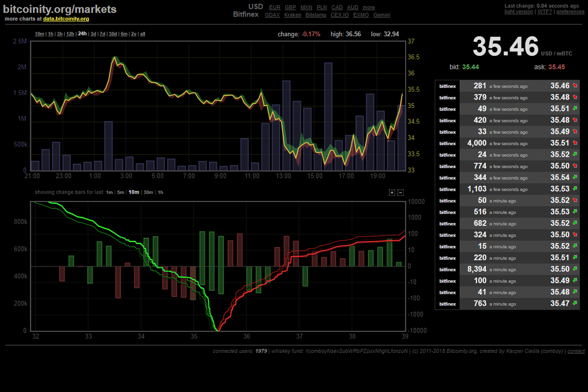Switch currency to CAD
The height and width of the screenshot is (392, 588).
coord(337,7)
